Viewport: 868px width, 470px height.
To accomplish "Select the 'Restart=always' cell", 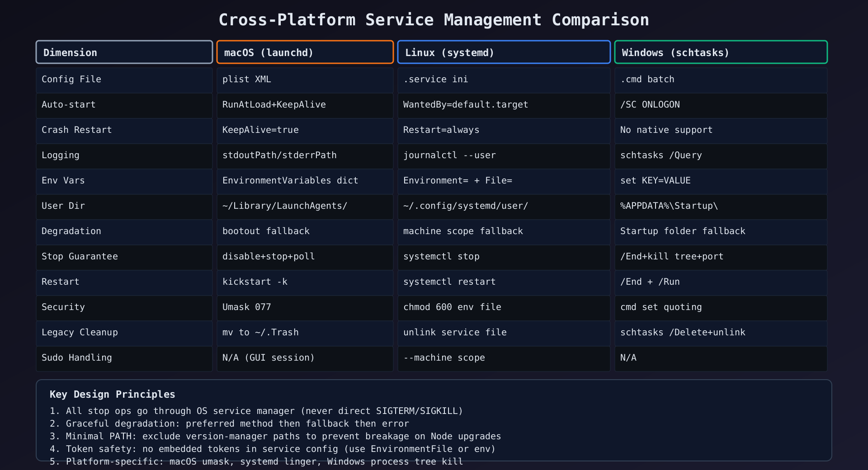I will point(504,131).
